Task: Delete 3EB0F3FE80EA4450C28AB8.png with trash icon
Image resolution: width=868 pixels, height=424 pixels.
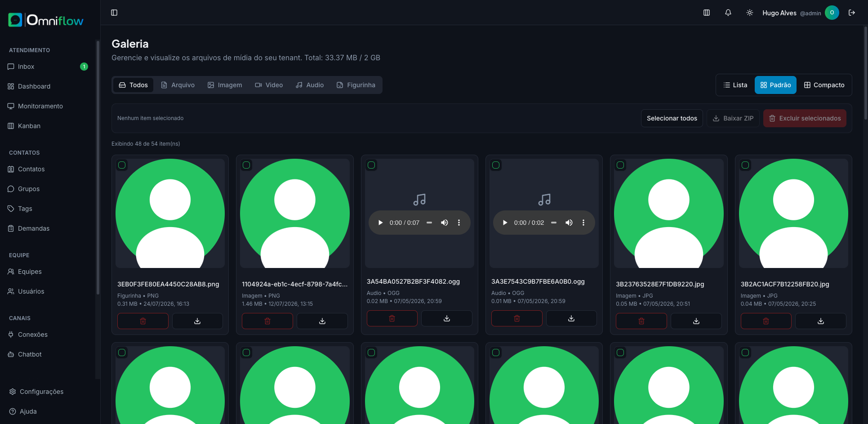Action: [x=143, y=321]
